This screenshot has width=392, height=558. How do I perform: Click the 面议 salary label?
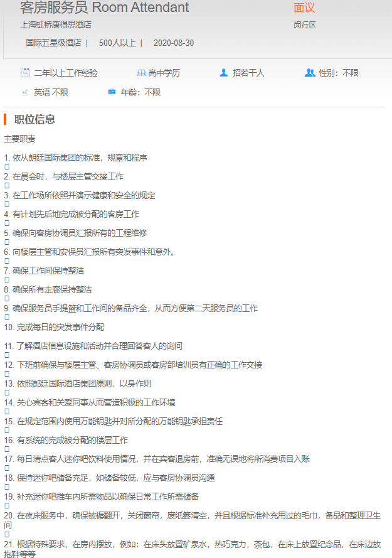pyautogui.click(x=304, y=8)
